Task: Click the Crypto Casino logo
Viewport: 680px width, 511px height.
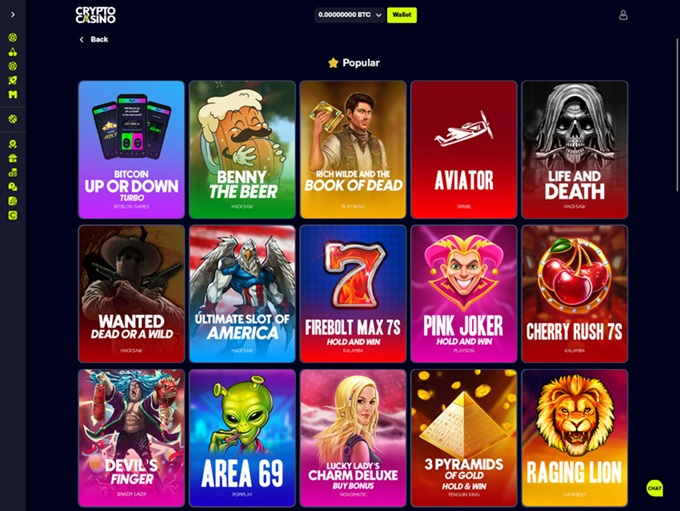Action: pos(95,15)
